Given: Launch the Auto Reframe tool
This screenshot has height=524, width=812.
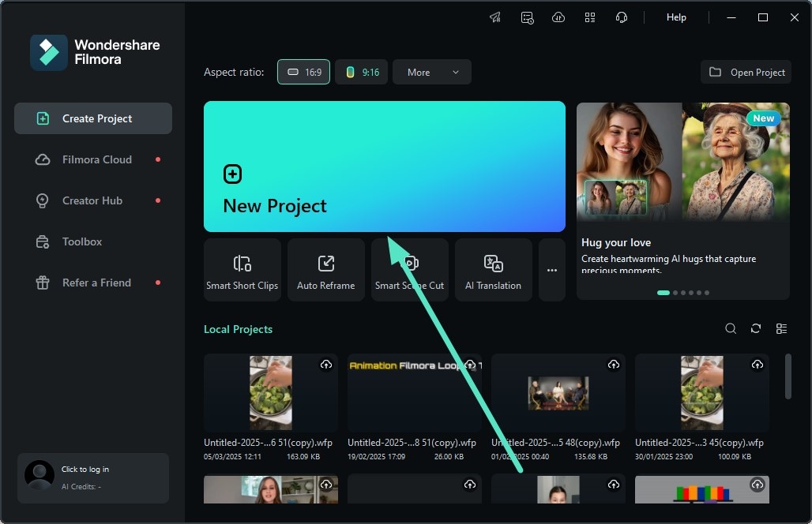Looking at the screenshot, I should [x=326, y=270].
